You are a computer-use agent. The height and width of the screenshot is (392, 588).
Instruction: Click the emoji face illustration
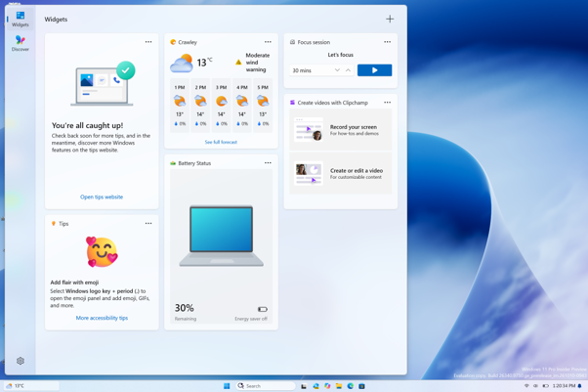(102, 251)
